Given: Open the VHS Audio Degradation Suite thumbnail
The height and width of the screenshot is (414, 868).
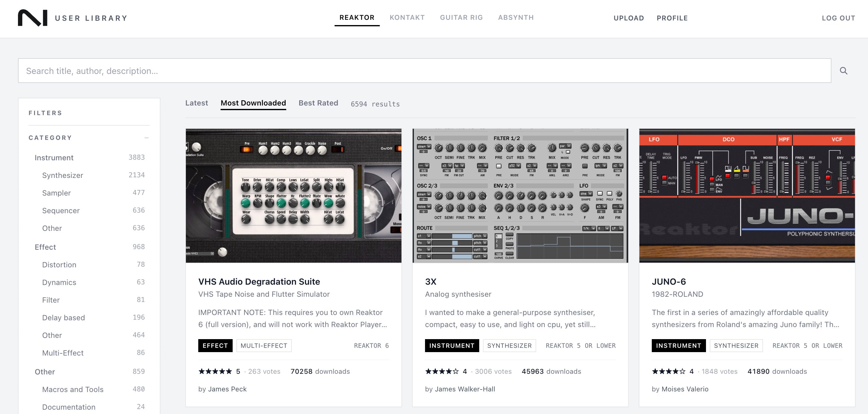Looking at the screenshot, I should tap(293, 196).
